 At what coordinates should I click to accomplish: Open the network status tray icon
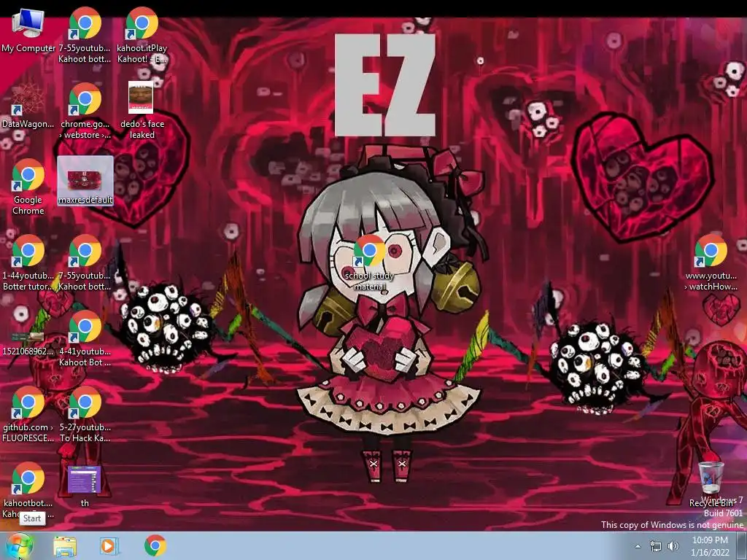pyautogui.click(x=656, y=546)
